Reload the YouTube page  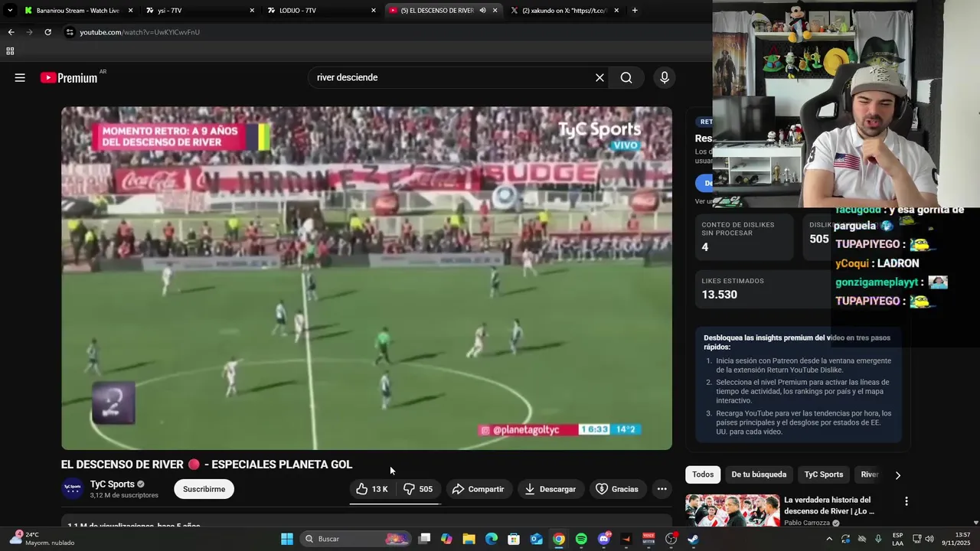click(x=47, y=32)
